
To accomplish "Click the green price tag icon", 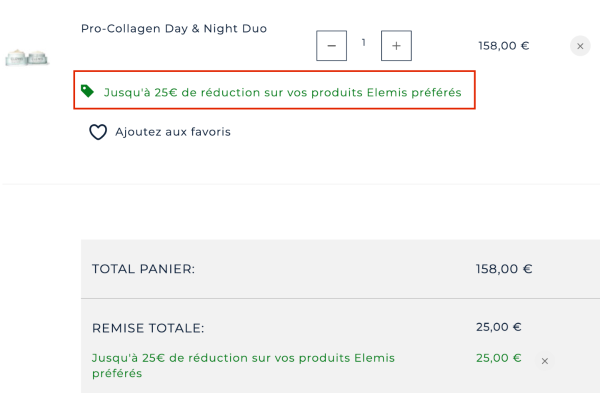I will pyautogui.click(x=87, y=91).
